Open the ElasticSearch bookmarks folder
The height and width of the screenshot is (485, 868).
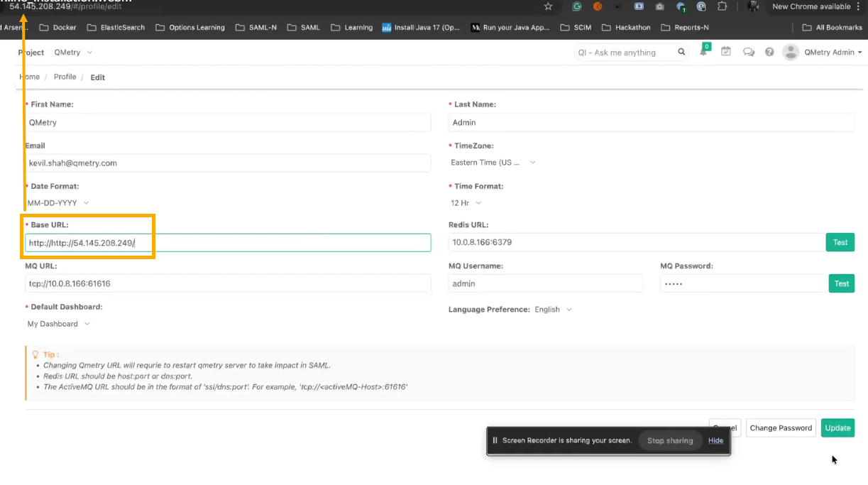point(116,28)
